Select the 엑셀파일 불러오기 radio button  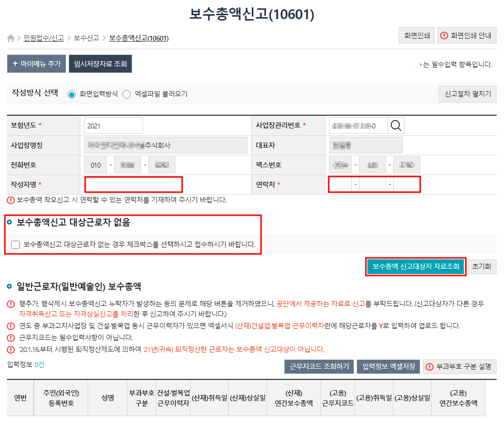pyautogui.click(x=126, y=94)
